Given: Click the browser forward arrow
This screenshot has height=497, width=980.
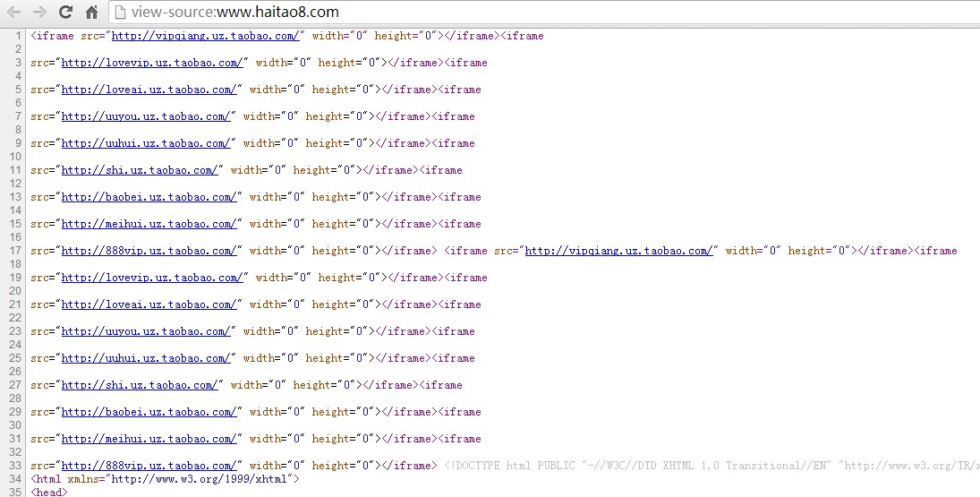Looking at the screenshot, I should pos(39,12).
